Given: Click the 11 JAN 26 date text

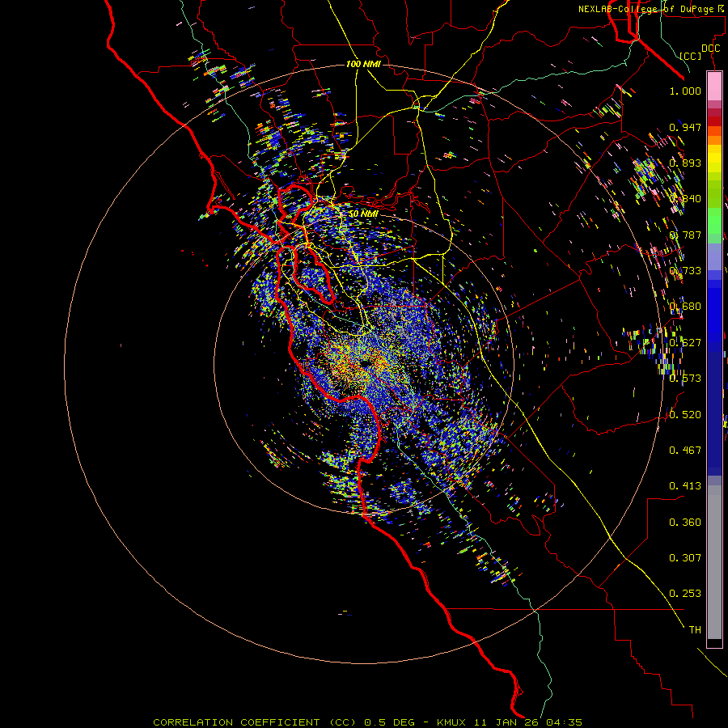Looking at the screenshot, I should coord(506,722).
